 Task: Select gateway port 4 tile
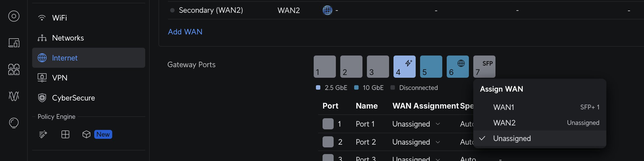(404, 67)
